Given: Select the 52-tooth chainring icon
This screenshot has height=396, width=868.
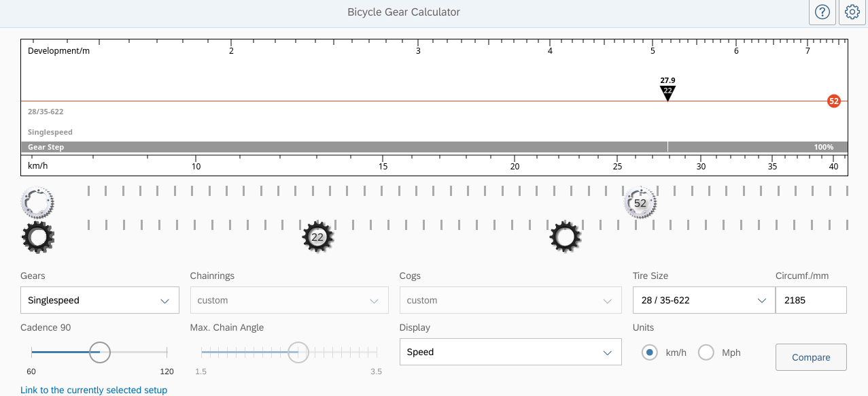Looking at the screenshot, I should point(640,203).
